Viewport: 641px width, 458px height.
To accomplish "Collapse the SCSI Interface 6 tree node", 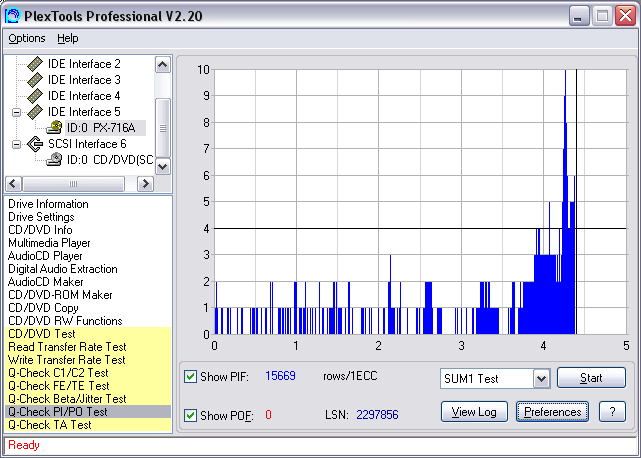I will [16, 144].
